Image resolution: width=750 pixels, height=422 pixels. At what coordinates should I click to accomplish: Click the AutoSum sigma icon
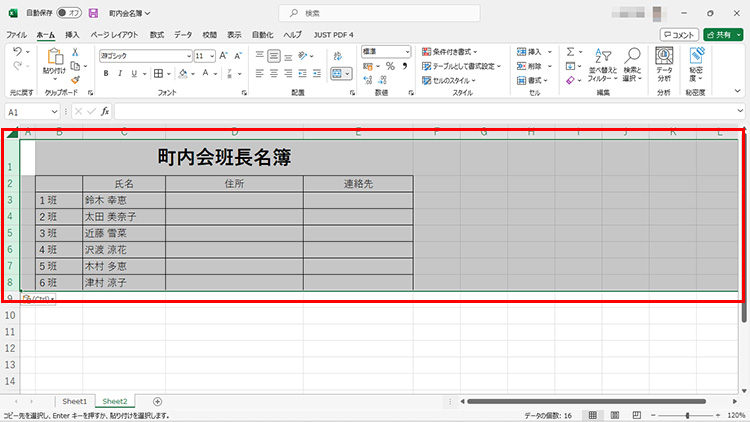pos(569,52)
